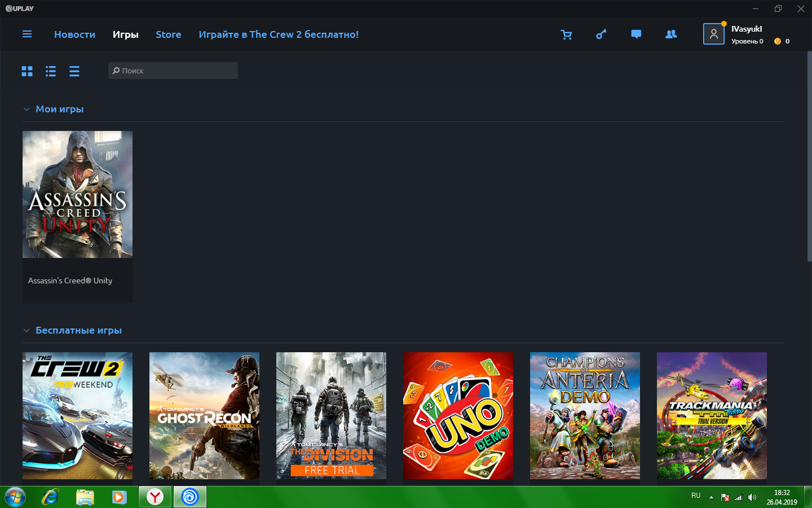The image size is (812, 508).
Task: Select the UNO Demo game cover
Action: click(458, 416)
